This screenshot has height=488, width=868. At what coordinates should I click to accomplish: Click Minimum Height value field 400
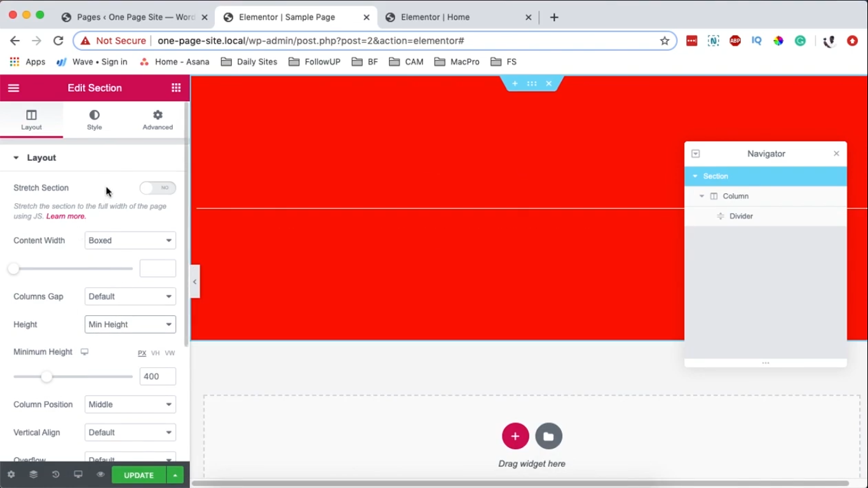pyautogui.click(x=158, y=376)
